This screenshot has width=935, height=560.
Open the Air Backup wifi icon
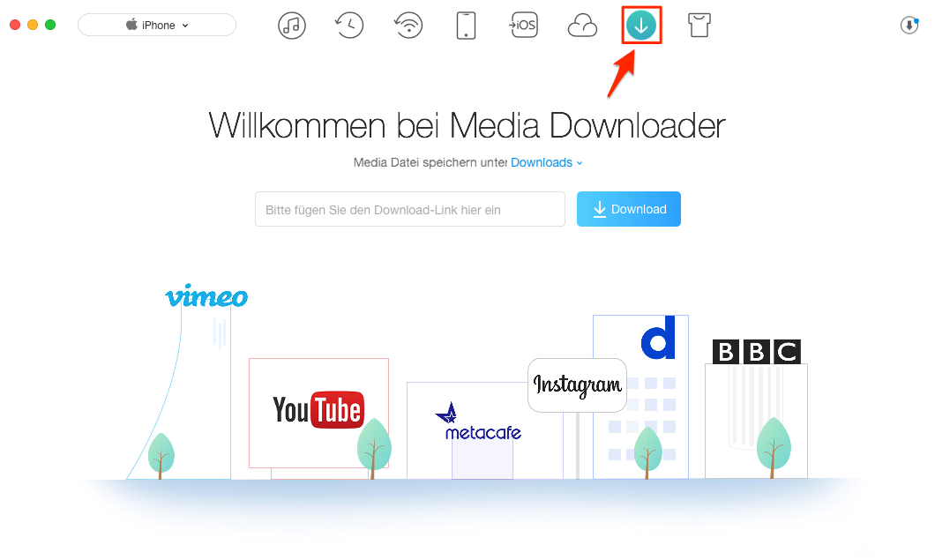click(408, 26)
